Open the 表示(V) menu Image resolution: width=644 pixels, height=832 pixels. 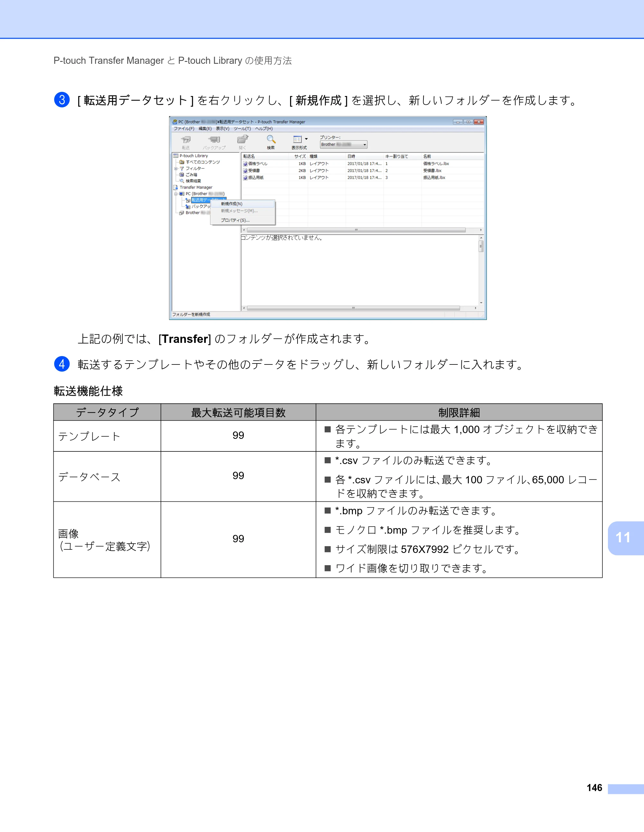pos(223,129)
